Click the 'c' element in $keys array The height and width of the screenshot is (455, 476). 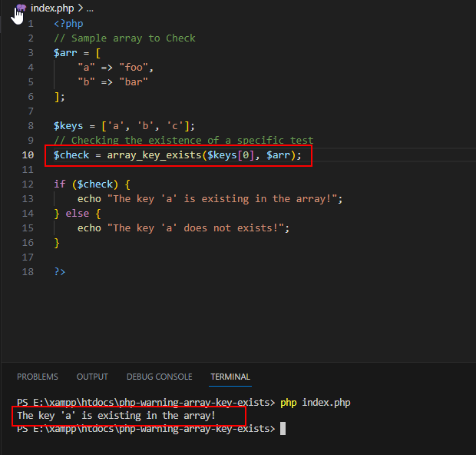(x=175, y=126)
